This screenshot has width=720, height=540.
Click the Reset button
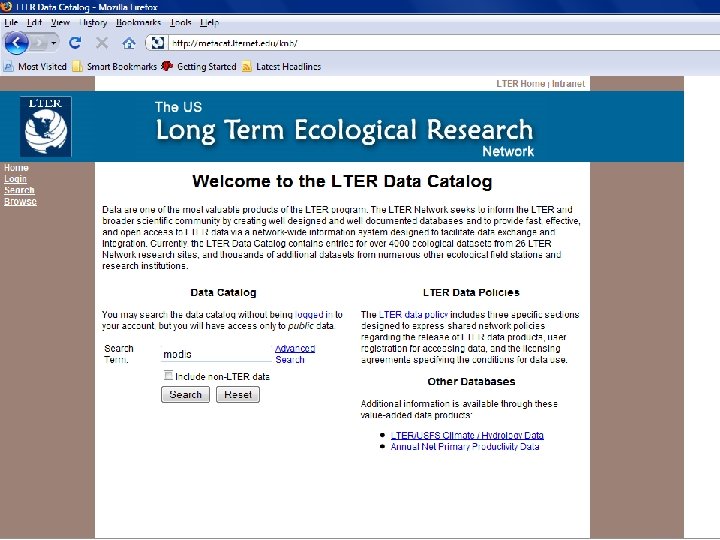click(x=238, y=394)
